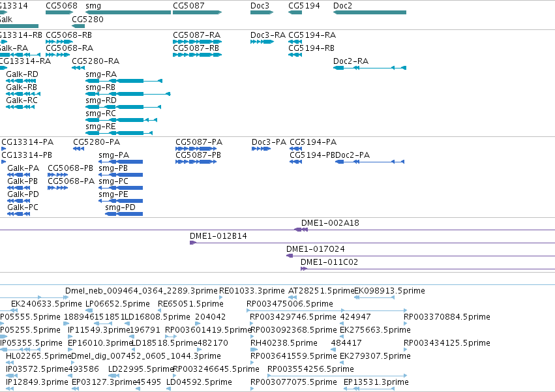555x392 pixels.
Task: Click the CG5087-PA protein feature
Action: click(196, 149)
